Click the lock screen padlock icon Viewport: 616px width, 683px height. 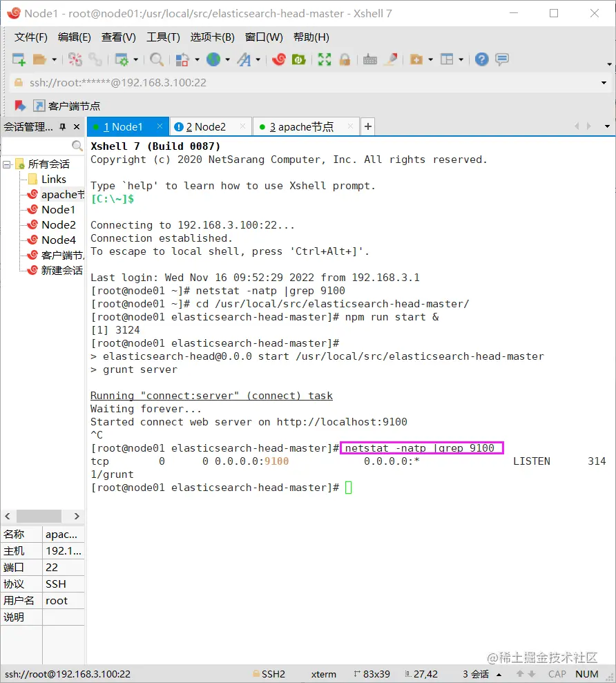[x=345, y=59]
